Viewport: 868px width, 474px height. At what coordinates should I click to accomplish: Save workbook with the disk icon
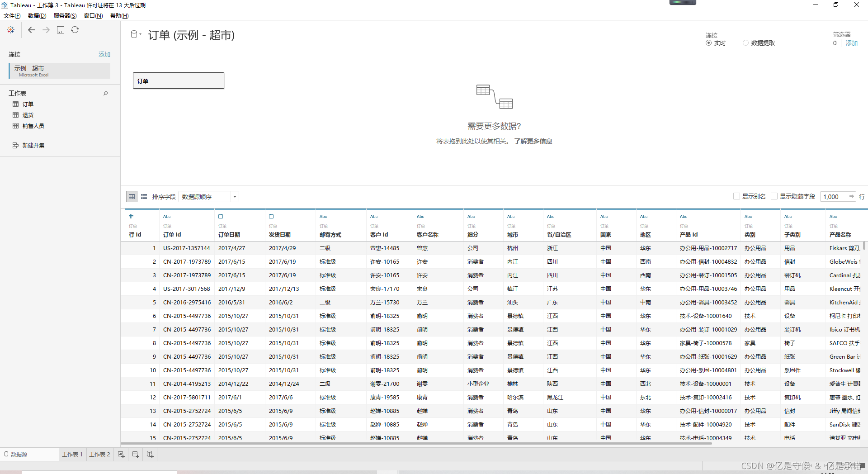pyautogui.click(x=61, y=30)
